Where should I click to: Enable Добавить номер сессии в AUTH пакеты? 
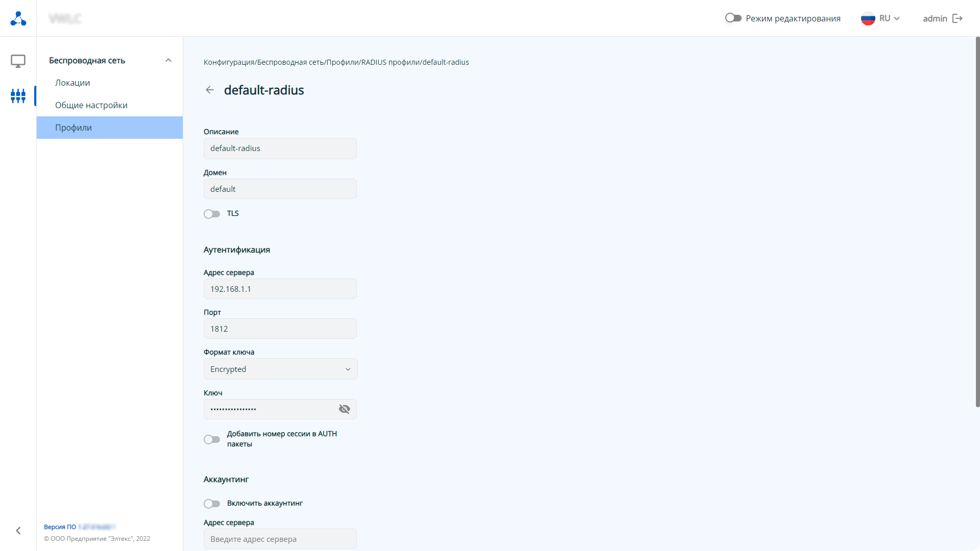pos(212,439)
